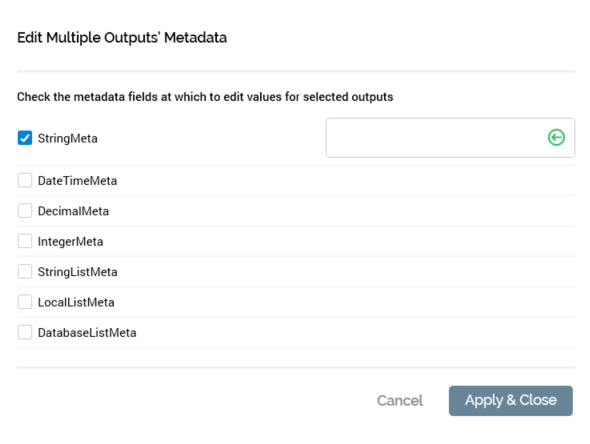Click the DateTimeMeta label text

click(x=78, y=181)
